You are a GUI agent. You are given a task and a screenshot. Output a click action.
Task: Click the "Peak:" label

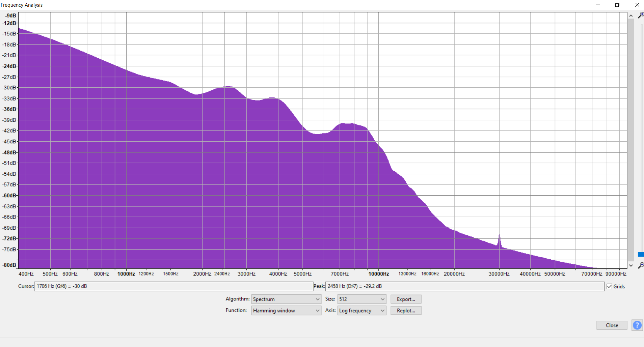[319, 286]
